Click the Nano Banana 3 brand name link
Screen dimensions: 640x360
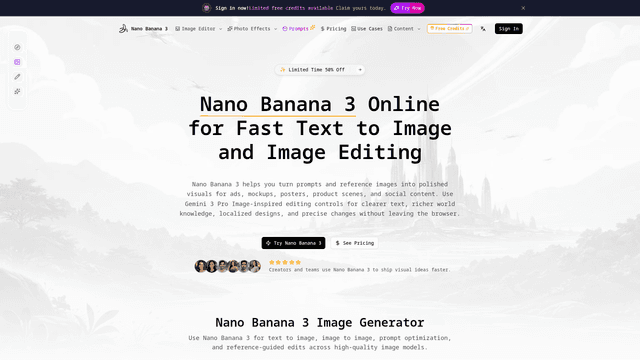click(149, 29)
